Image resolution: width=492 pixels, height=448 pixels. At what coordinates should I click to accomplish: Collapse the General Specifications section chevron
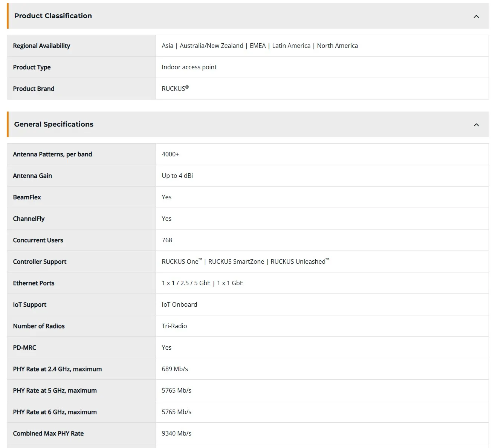pos(476,125)
